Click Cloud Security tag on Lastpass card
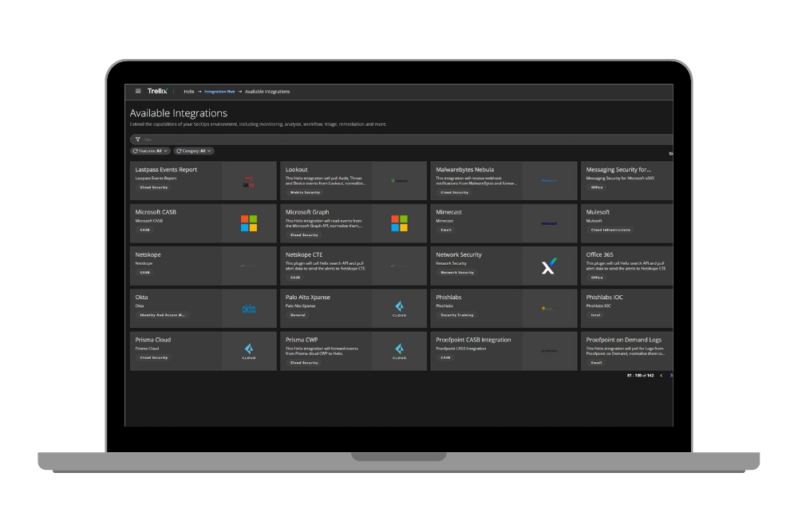Image resolution: width=798 pixels, height=532 pixels. tap(154, 187)
